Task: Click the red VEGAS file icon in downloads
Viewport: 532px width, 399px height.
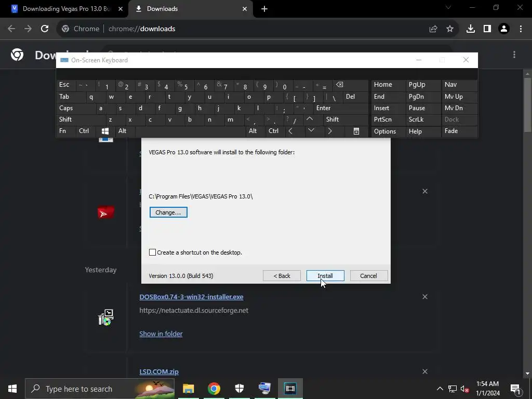Action: coord(106,212)
